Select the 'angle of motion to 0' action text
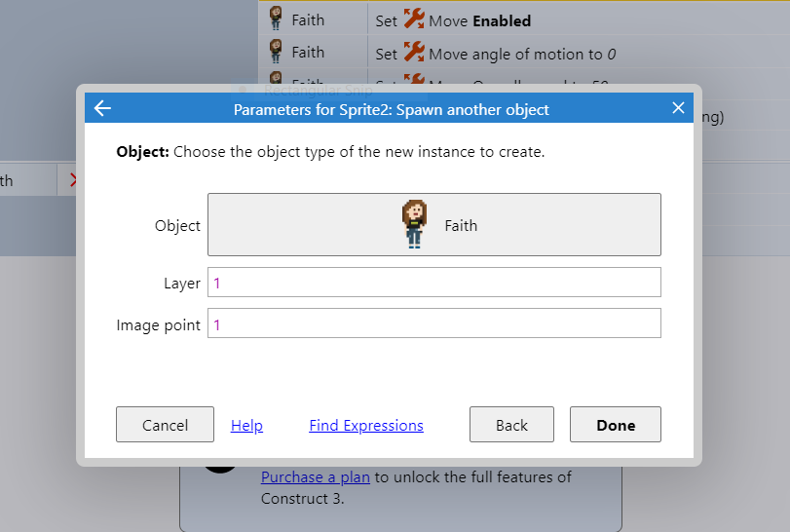Viewport: 790px width, 532px height. [522, 55]
